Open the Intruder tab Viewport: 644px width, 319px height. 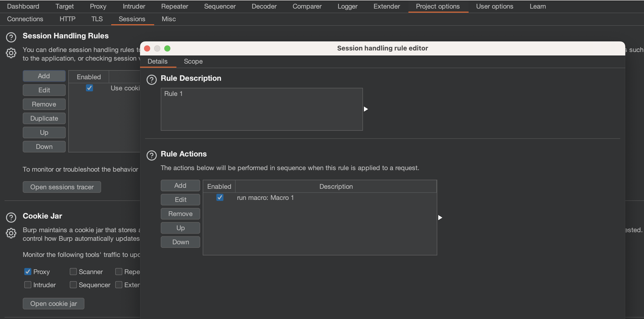(134, 6)
